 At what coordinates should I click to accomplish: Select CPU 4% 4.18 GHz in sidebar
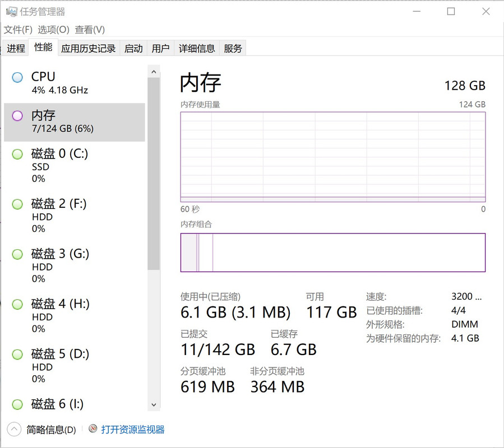pos(74,84)
